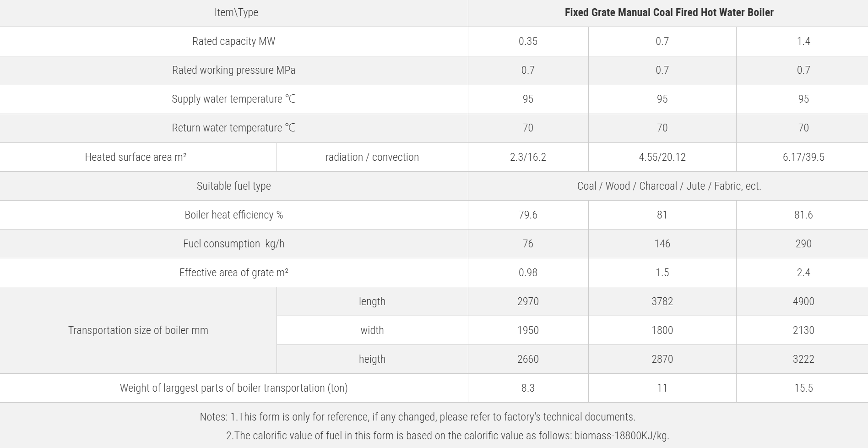Select the "Supply water temperature" row label

[x=233, y=99]
